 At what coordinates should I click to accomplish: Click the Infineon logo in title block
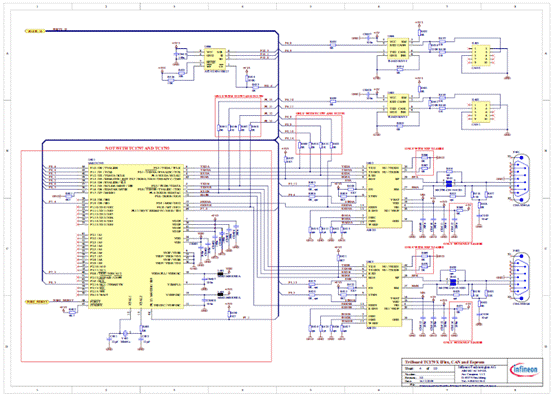[x=524, y=370]
